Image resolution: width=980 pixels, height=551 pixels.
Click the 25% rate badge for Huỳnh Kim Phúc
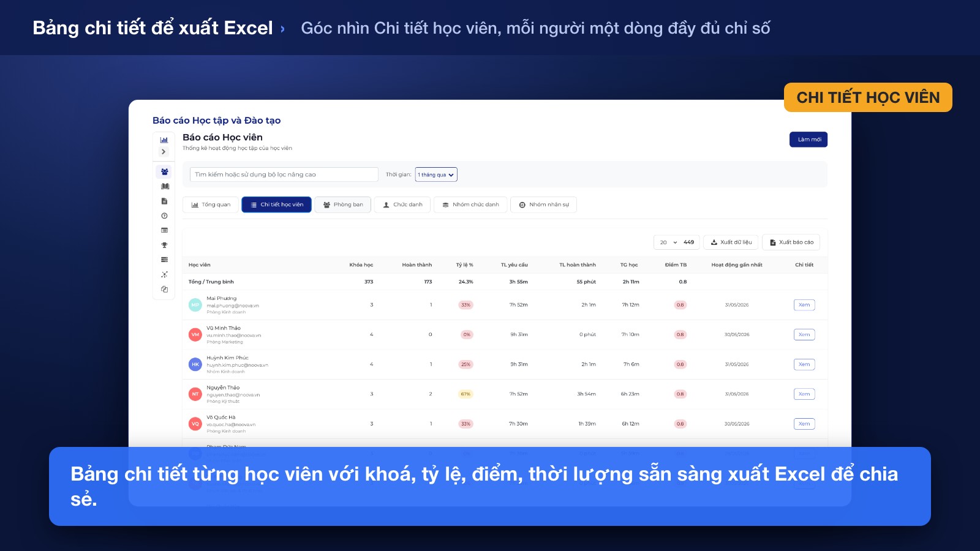tap(466, 364)
